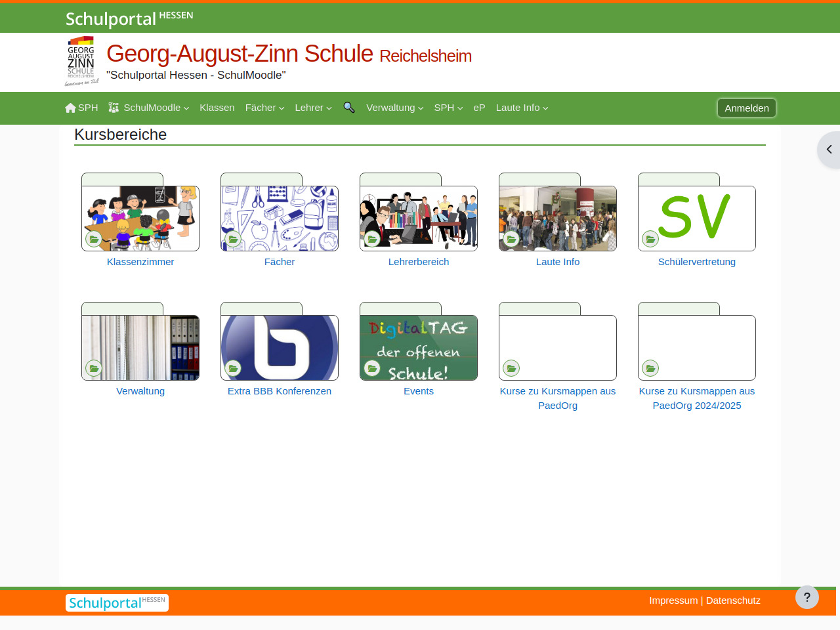Image resolution: width=840 pixels, height=630 pixels.
Task: Click the Georg-August-Zinn school logo
Action: click(81, 61)
